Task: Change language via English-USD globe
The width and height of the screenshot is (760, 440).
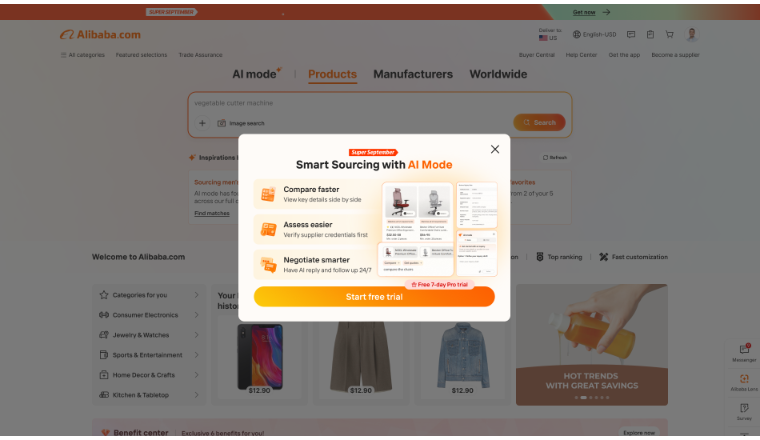Action: click(594, 34)
